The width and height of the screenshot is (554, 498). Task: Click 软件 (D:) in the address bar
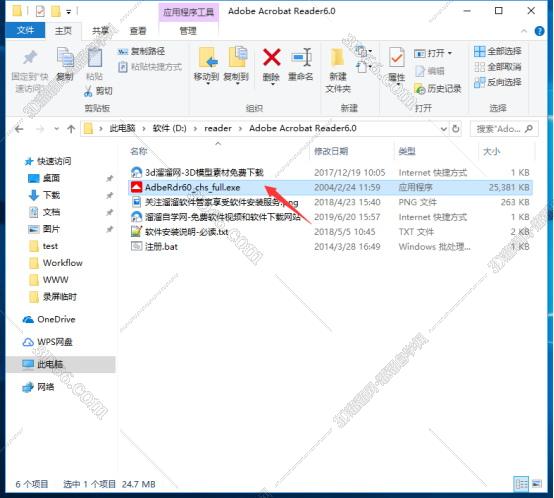pyautogui.click(x=170, y=128)
